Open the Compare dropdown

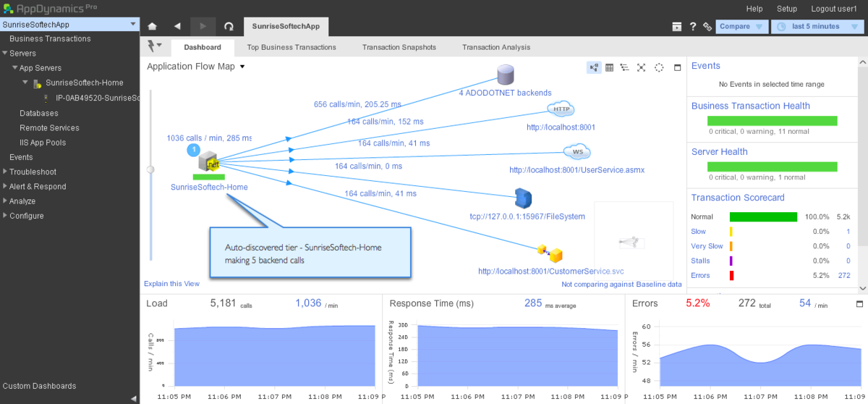click(x=742, y=27)
